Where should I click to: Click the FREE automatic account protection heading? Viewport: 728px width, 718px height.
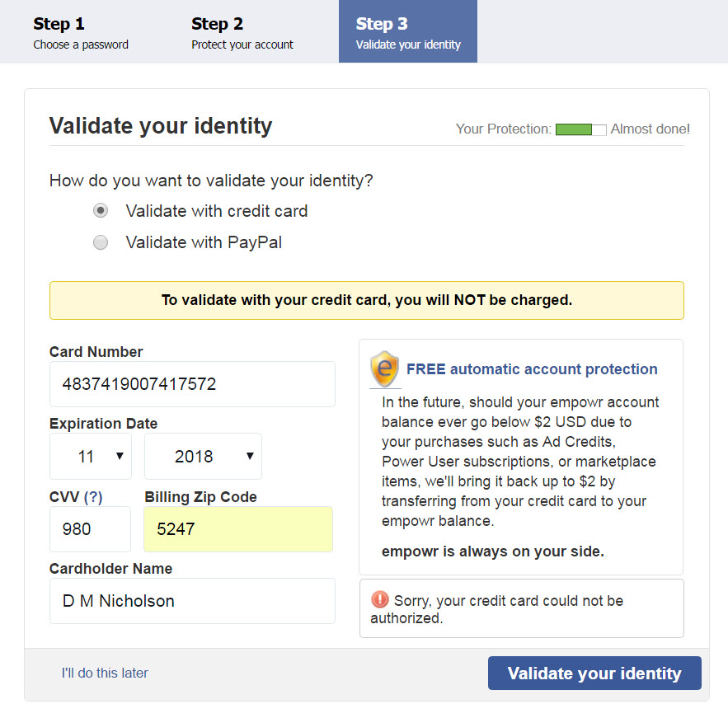(x=532, y=369)
